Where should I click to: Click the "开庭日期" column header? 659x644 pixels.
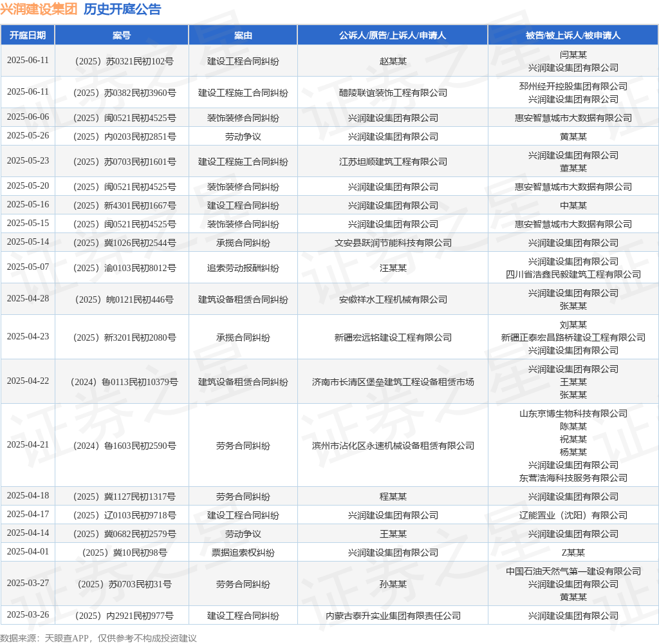click(x=28, y=35)
